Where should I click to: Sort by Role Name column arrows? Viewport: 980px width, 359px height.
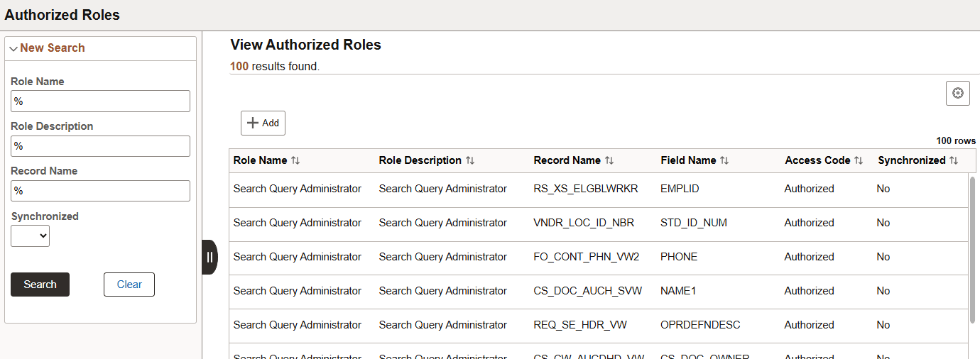[295, 161]
